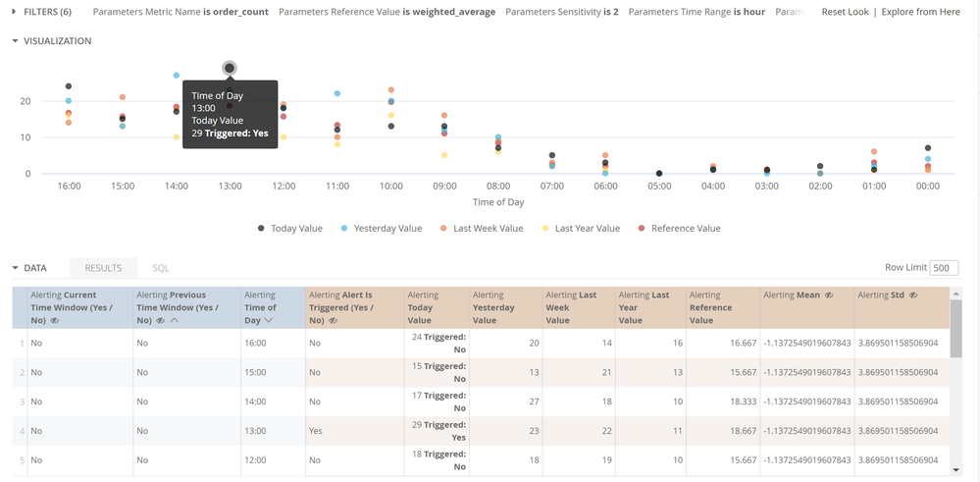Image resolution: width=980 pixels, height=482 pixels.
Task: Collapse the DATA section
Action: point(29,268)
